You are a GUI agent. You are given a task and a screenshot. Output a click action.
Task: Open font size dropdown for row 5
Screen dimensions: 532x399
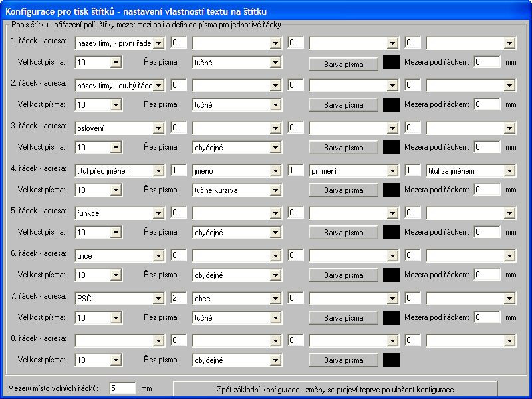tap(98, 233)
